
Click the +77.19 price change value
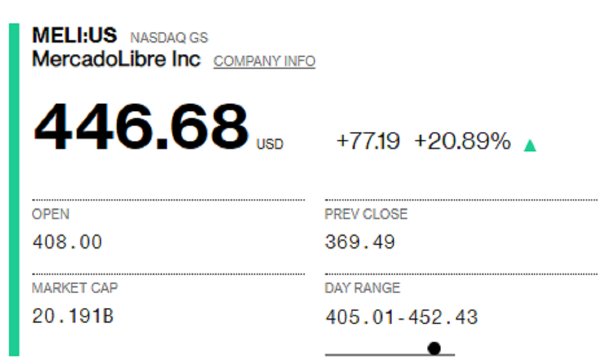[368, 141]
